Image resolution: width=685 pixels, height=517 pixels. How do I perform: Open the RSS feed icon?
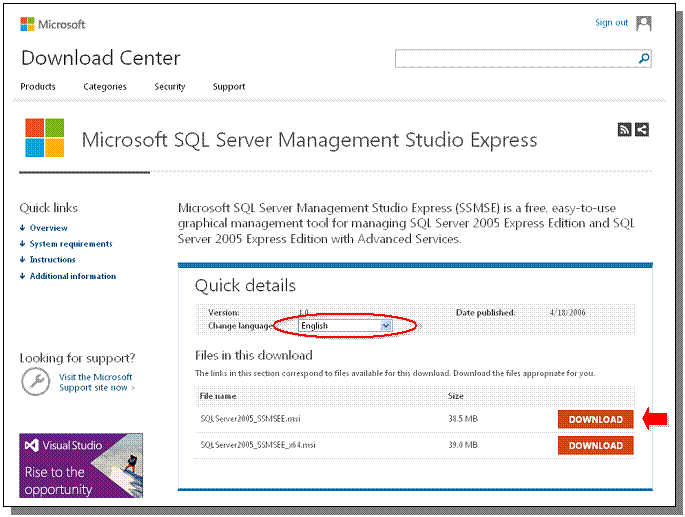coord(624,130)
